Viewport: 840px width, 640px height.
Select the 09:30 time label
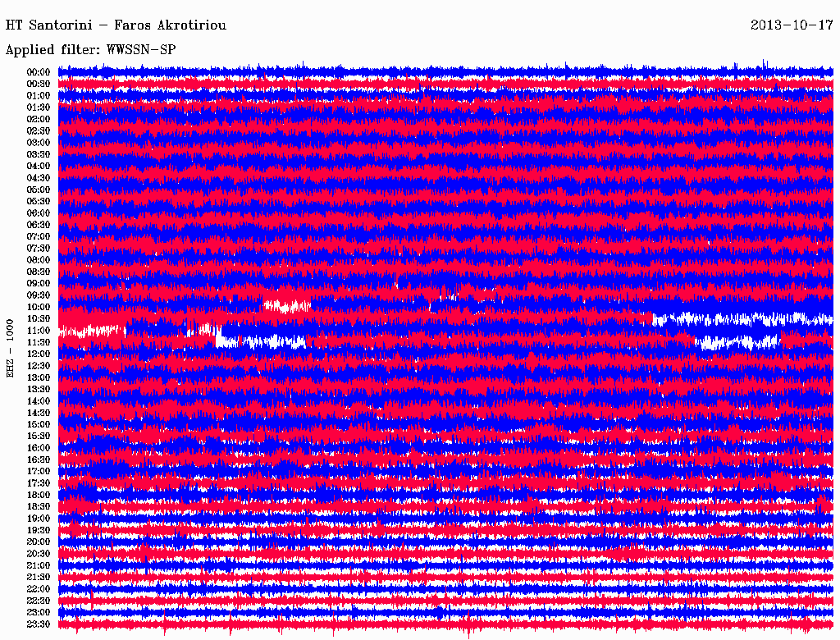tap(39, 295)
